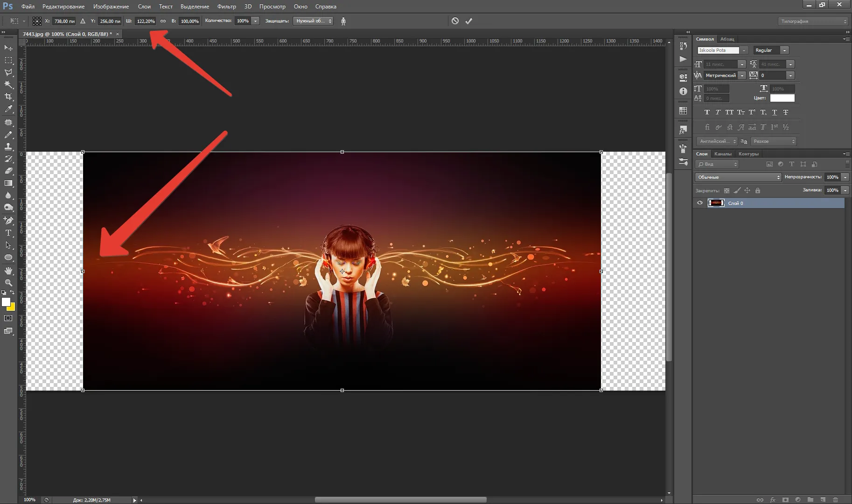Image resolution: width=852 pixels, height=504 pixels.
Task: Click the yellow background color swatch
Action: point(12,308)
